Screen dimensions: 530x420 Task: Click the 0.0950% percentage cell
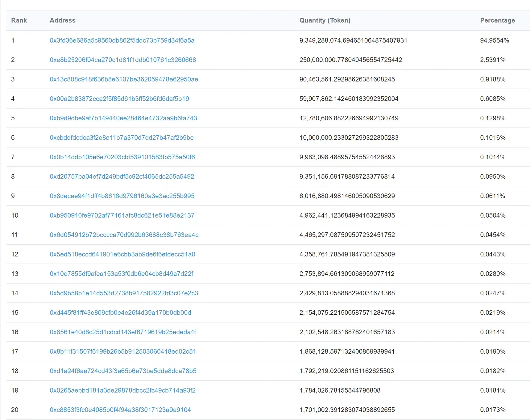point(493,177)
